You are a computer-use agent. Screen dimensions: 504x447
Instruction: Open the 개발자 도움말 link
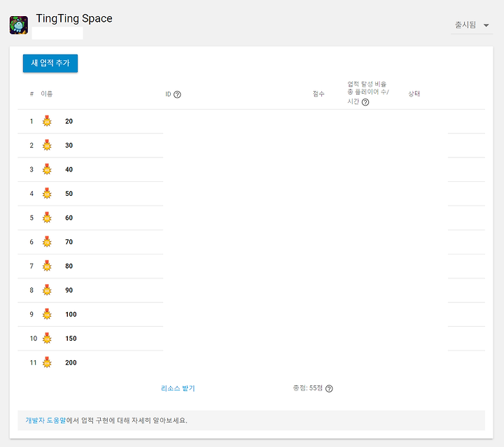[45, 420]
